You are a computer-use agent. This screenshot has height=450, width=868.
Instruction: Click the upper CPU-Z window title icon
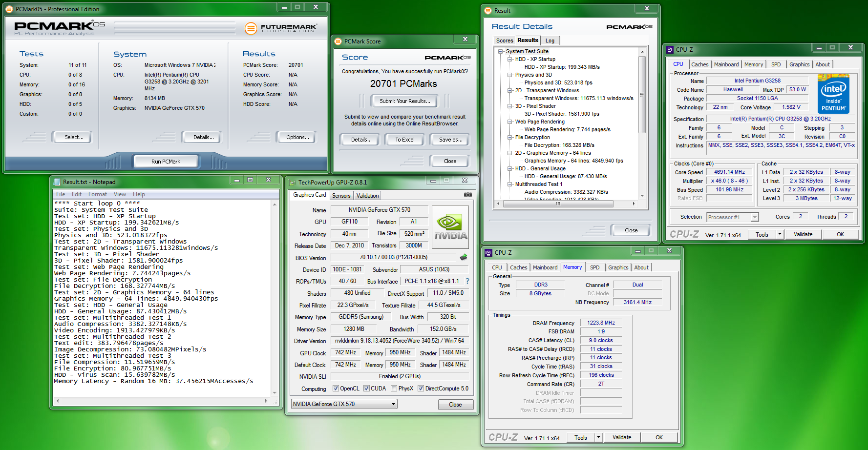tap(670, 50)
